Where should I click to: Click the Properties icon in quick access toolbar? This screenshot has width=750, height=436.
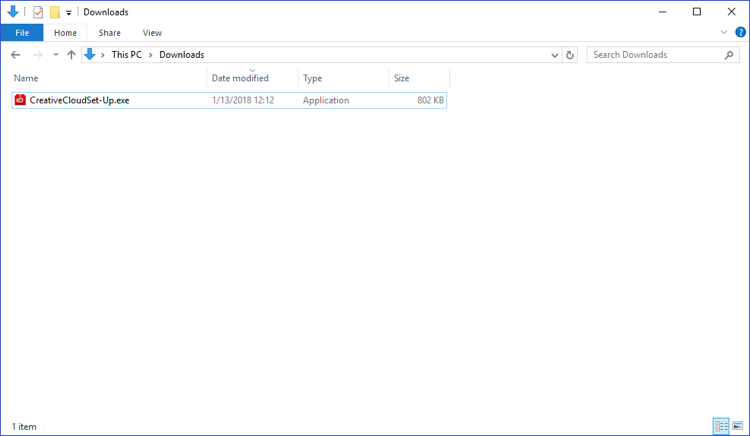[38, 12]
